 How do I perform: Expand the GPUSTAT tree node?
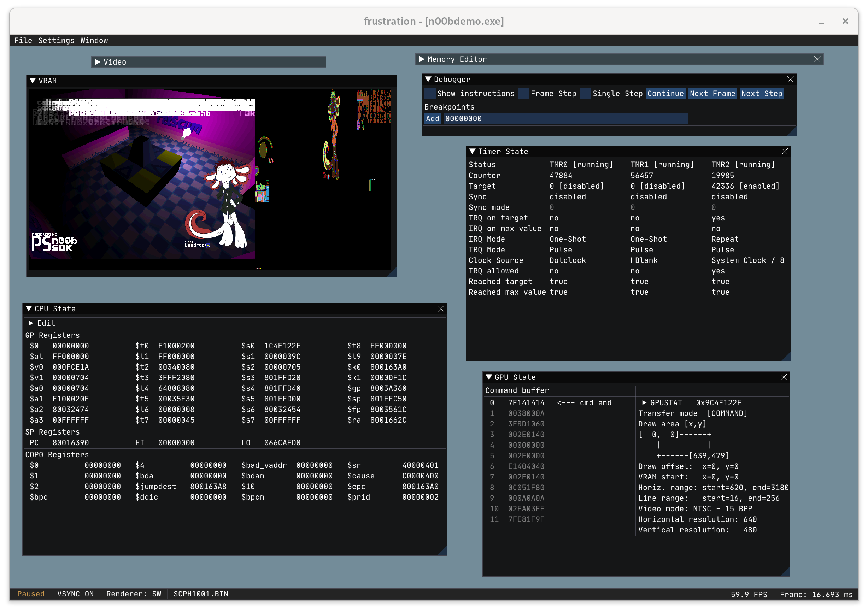click(644, 402)
